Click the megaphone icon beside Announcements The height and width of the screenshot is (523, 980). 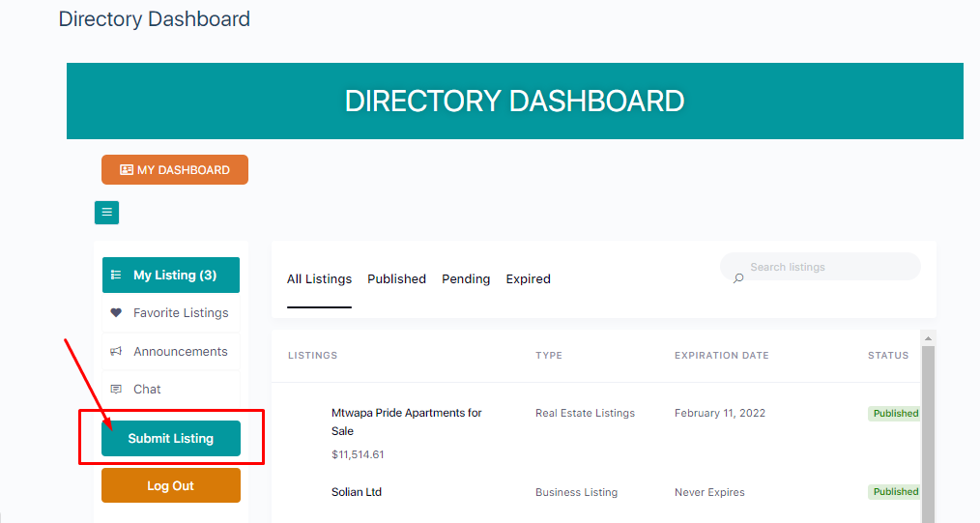[116, 351]
